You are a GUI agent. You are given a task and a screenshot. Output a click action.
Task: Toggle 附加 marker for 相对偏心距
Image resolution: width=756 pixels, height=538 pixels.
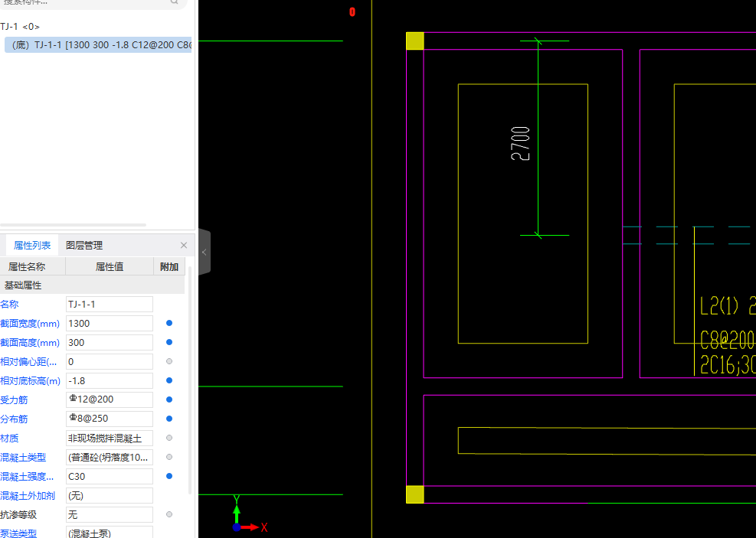coord(169,361)
